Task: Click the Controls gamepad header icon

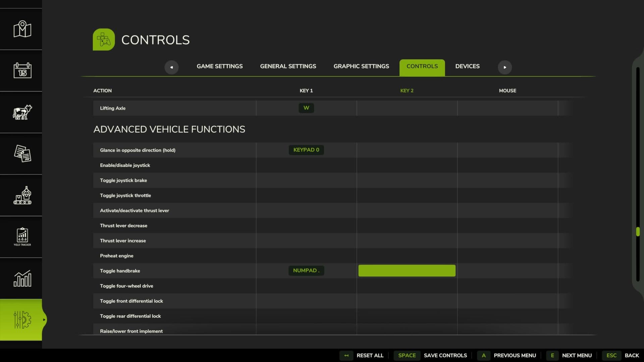Action: [104, 40]
